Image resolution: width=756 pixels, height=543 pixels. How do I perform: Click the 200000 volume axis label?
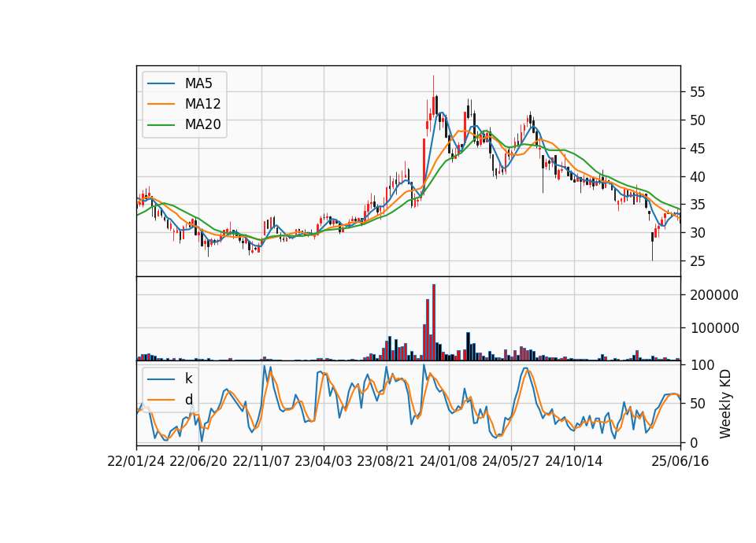(714, 295)
